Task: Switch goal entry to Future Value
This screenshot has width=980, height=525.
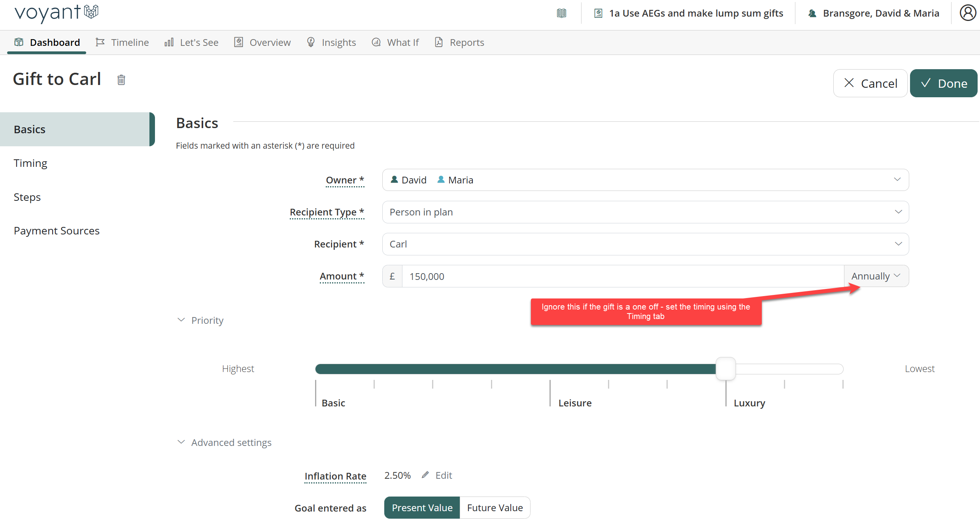Action: pos(495,508)
